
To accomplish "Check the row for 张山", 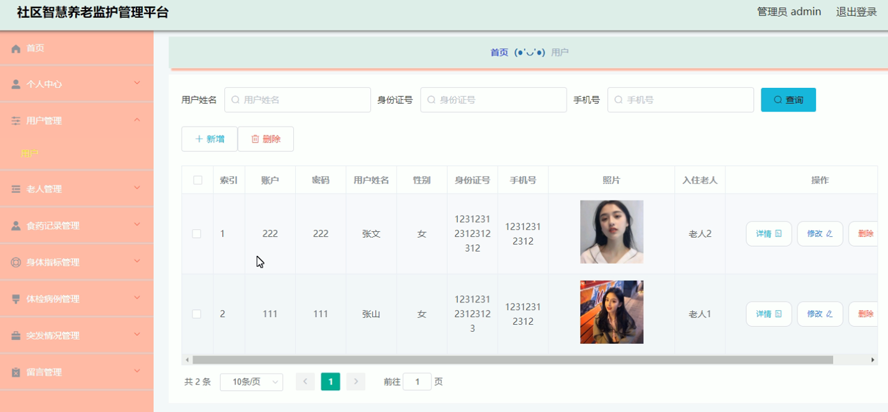I will pos(197,314).
